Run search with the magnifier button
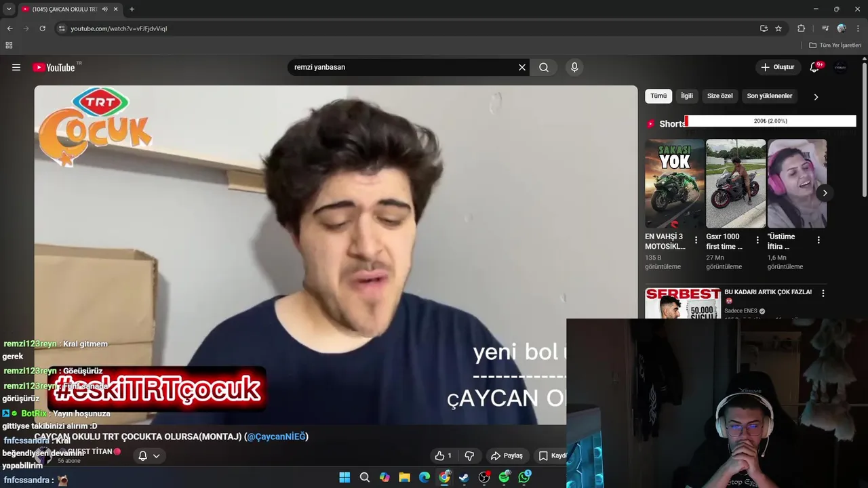Viewport: 868px width, 488px height. click(x=544, y=67)
